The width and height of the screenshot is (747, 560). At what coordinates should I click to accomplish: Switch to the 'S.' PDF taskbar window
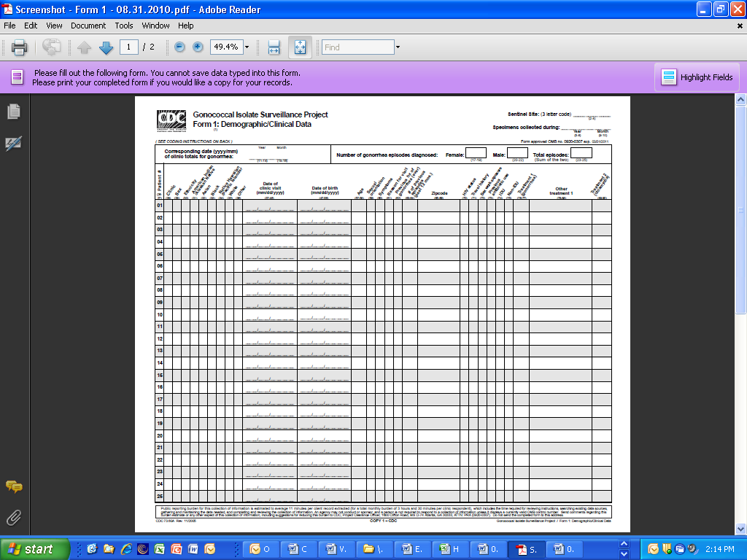pyautogui.click(x=527, y=549)
